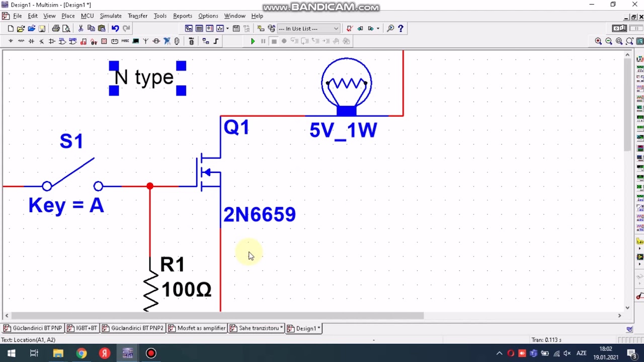
Task: Place Transistor component icon
Action: (41, 41)
